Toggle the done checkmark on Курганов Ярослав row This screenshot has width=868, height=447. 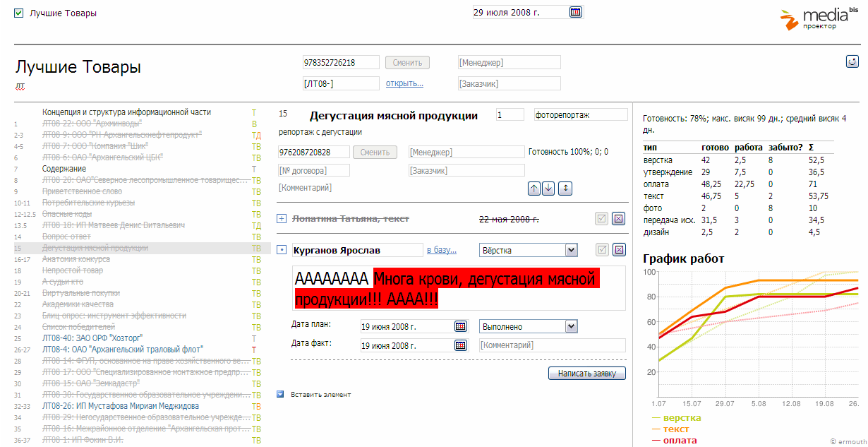602,250
